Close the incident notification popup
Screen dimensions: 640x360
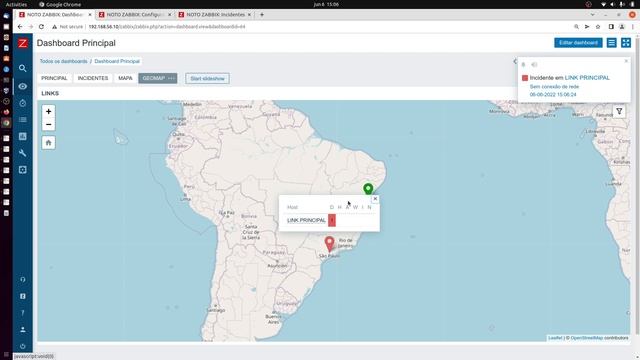626,61
